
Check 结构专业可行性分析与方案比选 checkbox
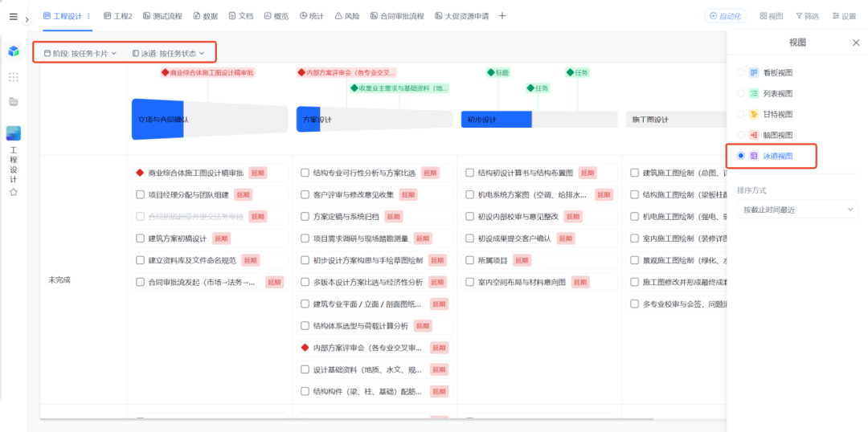(x=305, y=173)
